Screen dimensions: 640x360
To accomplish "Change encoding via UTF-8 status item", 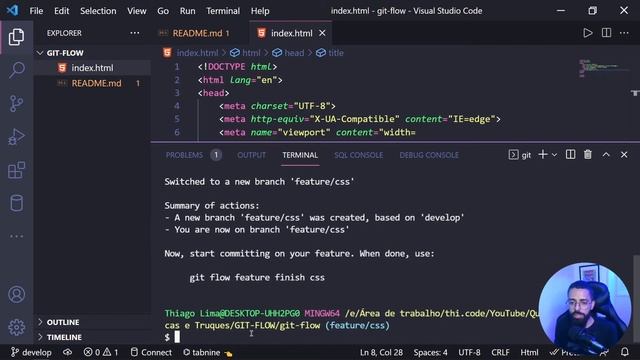I will coord(469,352).
